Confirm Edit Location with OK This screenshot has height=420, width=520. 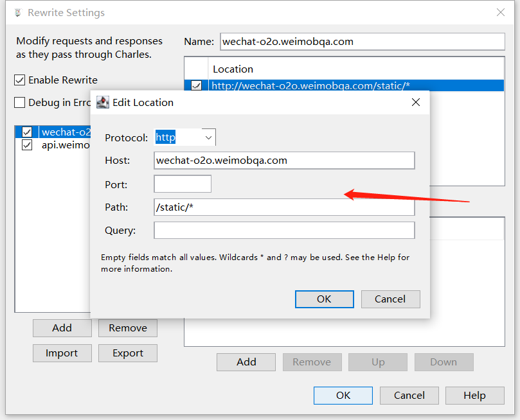pos(325,299)
